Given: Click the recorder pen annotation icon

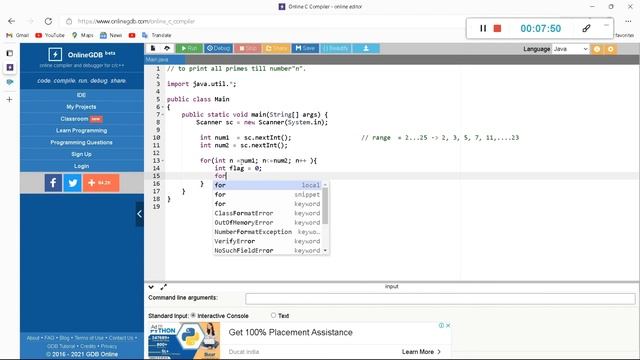Looking at the screenshot, I should (x=586, y=28).
